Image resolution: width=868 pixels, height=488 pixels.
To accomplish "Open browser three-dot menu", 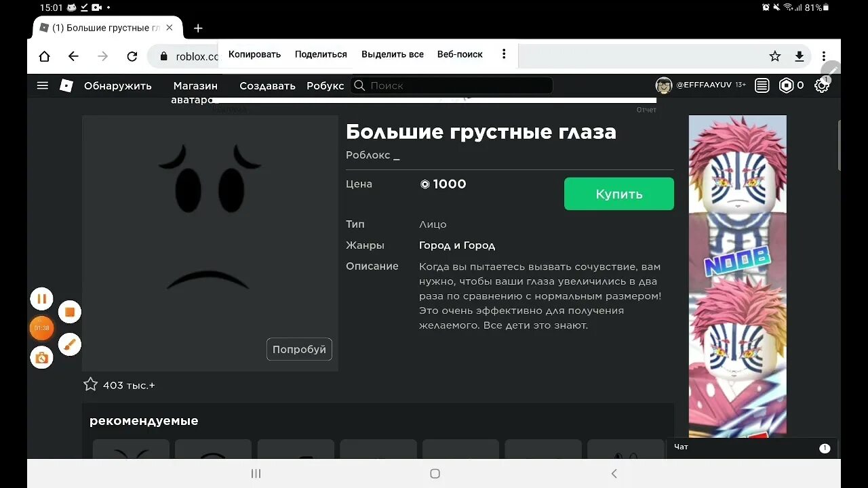I will coord(824,56).
